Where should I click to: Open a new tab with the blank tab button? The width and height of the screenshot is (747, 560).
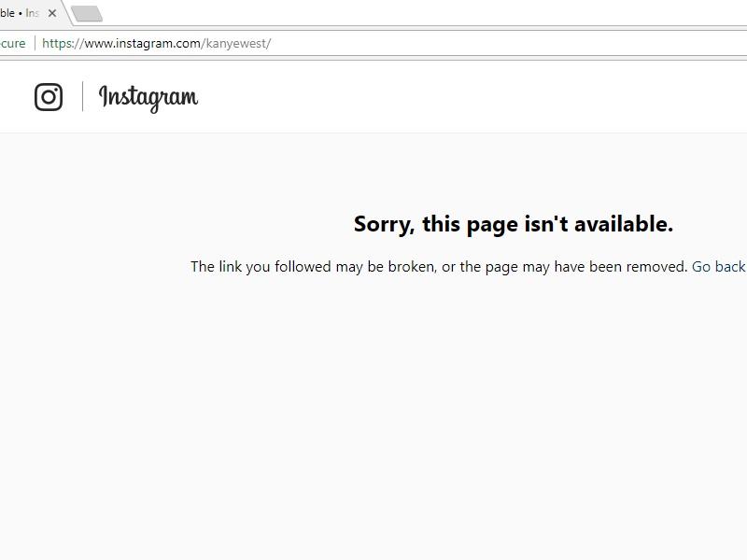pyautogui.click(x=87, y=14)
